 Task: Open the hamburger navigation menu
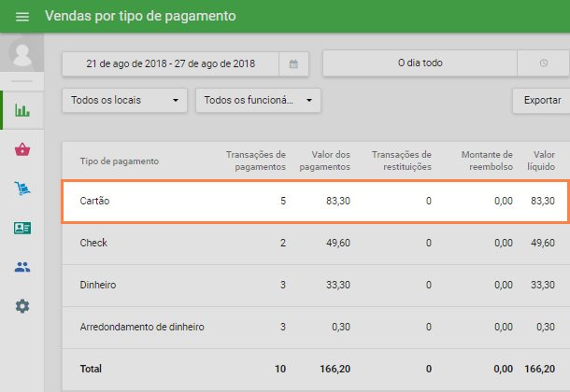[22, 17]
